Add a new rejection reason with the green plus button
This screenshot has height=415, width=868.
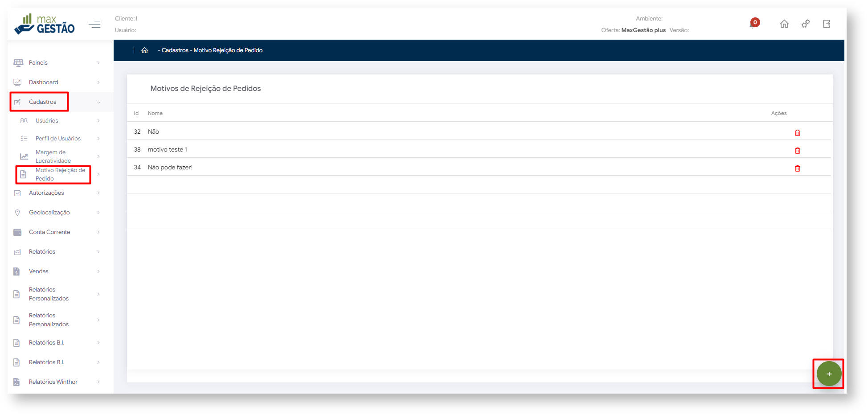coord(829,374)
